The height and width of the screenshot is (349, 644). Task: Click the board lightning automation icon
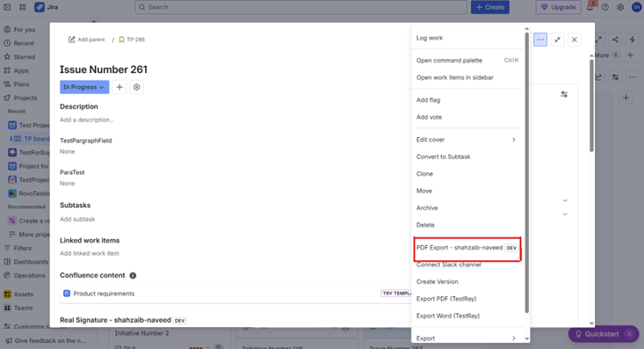pyautogui.click(x=633, y=40)
